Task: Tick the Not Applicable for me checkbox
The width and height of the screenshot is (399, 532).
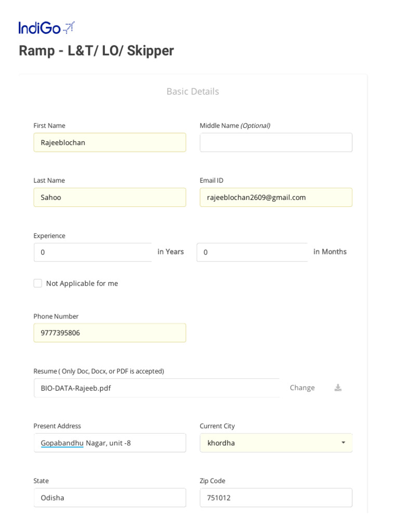Action: click(x=38, y=283)
